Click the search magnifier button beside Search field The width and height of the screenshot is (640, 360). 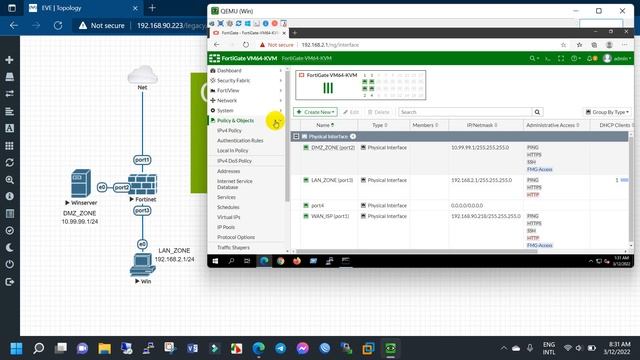pyautogui.click(x=538, y=112)
